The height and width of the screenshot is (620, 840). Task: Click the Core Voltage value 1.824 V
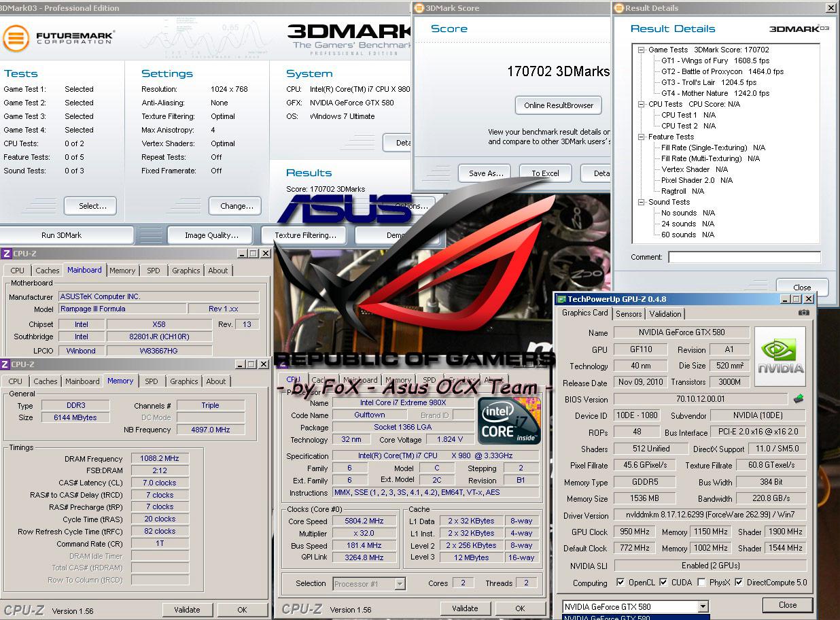[450, 440]
